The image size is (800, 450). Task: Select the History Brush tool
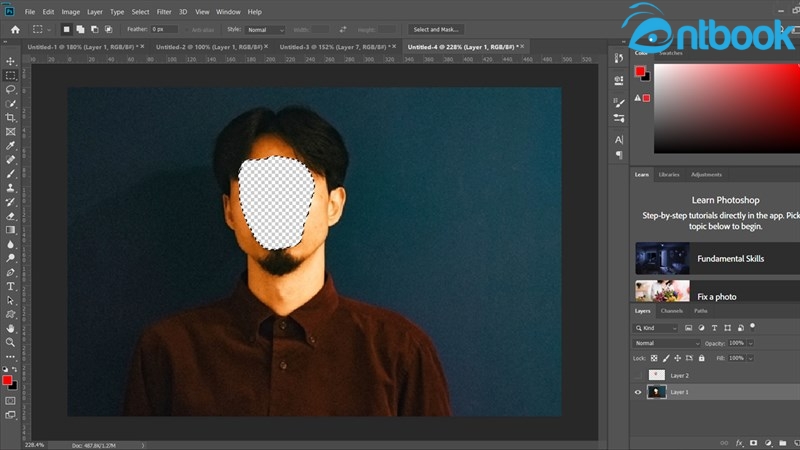10,202
